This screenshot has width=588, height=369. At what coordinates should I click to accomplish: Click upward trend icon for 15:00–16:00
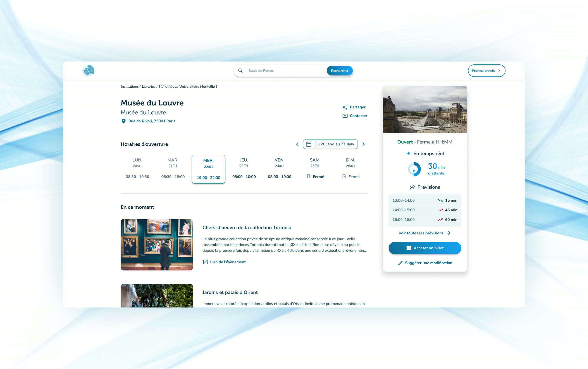click(440, 220)
